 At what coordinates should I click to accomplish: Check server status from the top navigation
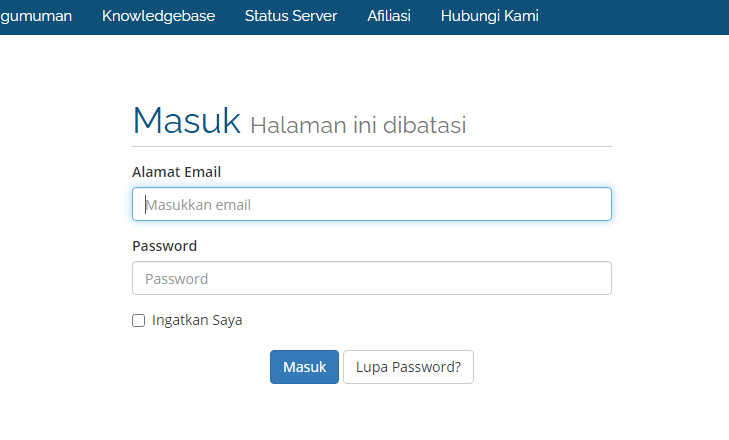point(291,16)
